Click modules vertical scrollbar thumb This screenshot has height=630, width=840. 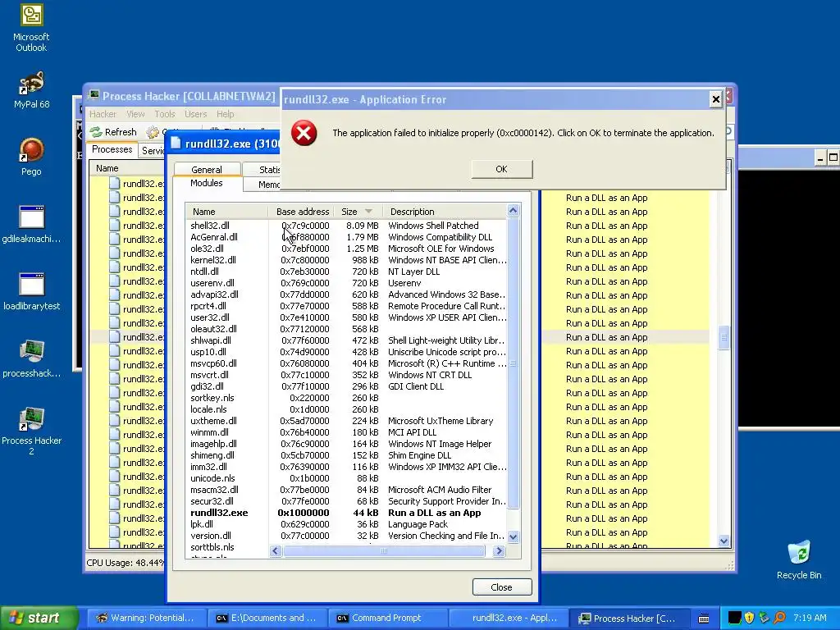pyautogui.click(x=514, y=363)
